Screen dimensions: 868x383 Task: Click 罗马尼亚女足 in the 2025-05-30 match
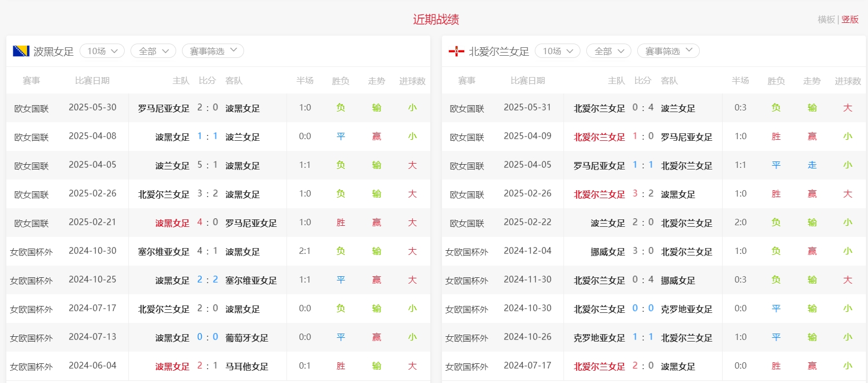point(163,108)
